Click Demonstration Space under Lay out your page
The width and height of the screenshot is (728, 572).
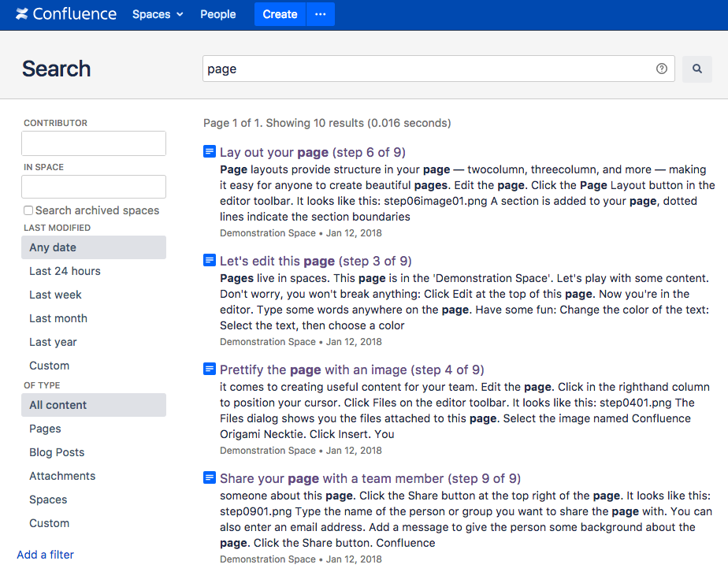tap(267, 233)
